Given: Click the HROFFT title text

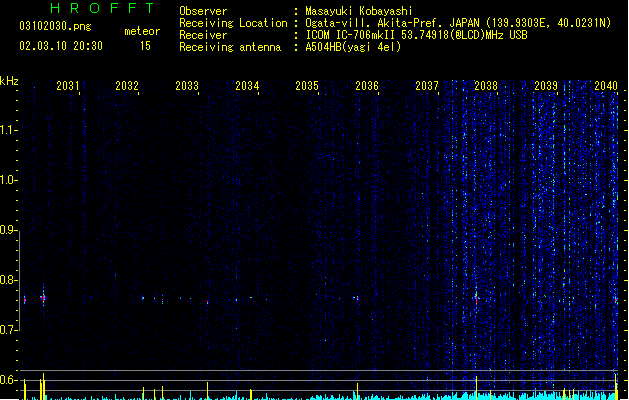Looking at the screenshot, I should 102,8.
